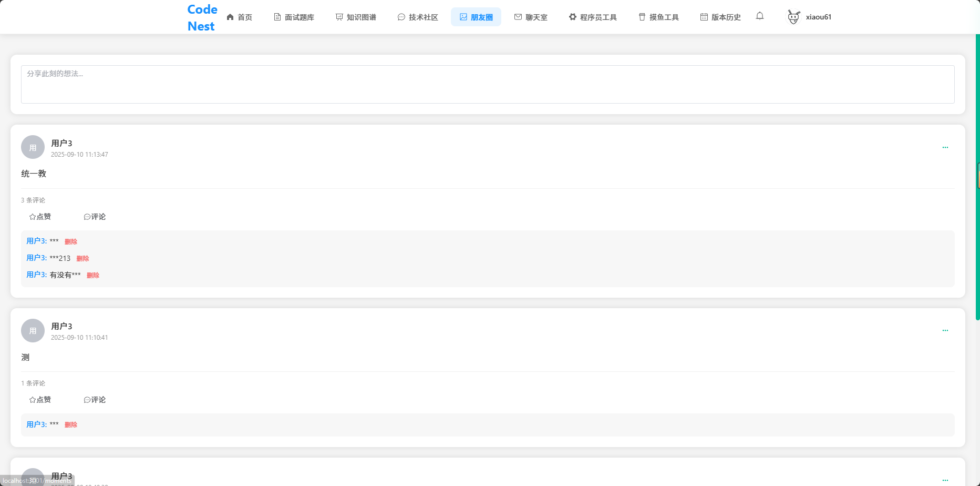Viewport: 980px width, 486px height.
Task: Like the post "测"
Action: click(40, 400)
